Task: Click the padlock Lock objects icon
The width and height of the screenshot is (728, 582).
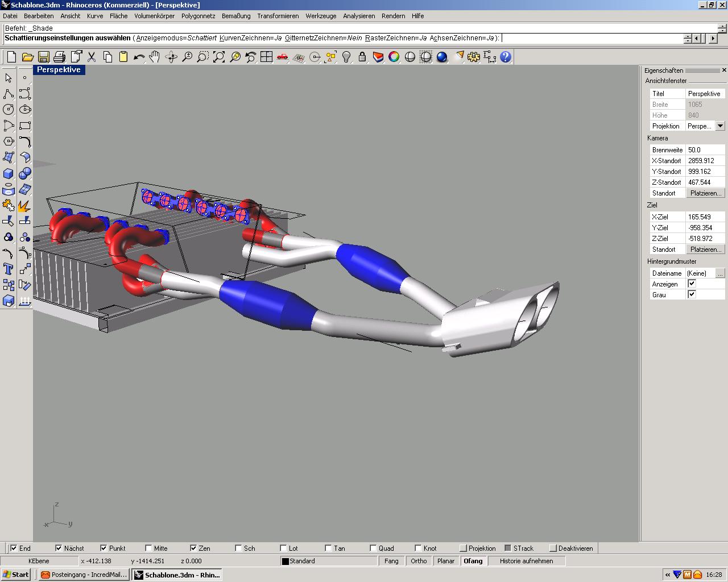Action: pos(362,57)
